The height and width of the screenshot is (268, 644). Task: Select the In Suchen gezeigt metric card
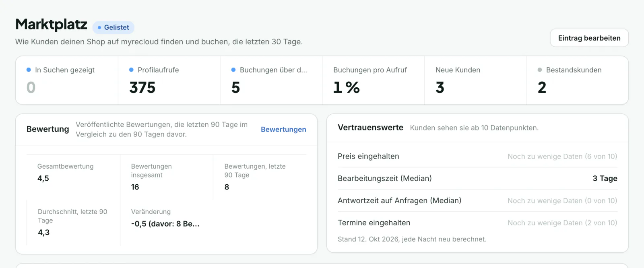point(67,80)
